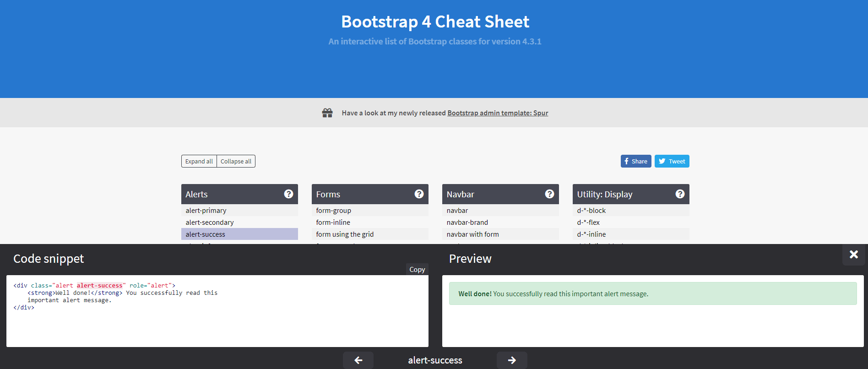Select the highlighted alert-success item
The image size is (868, 369).
pos(239,234)
